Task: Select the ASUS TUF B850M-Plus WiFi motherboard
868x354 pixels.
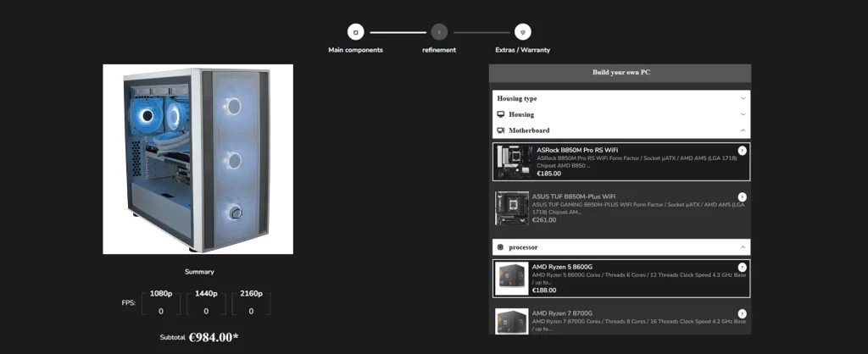Action: [621, 208]
